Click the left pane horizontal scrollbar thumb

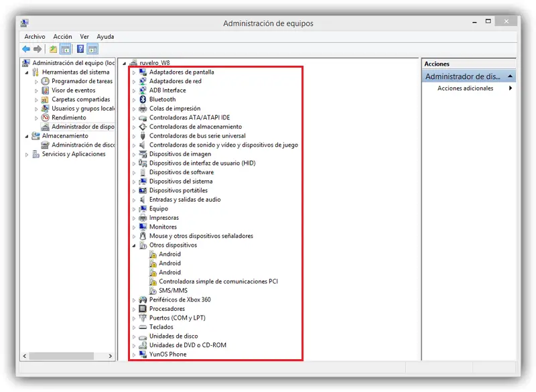(61, 356)
